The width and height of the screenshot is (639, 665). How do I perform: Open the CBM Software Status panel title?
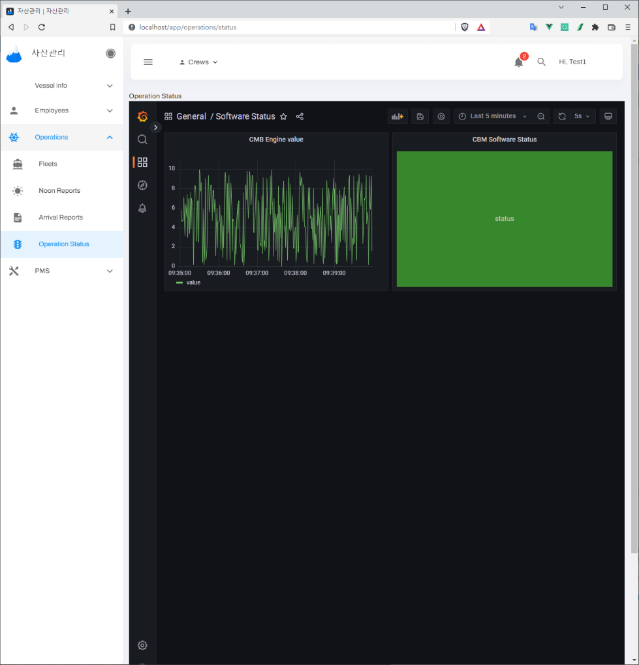pos(505,140)
